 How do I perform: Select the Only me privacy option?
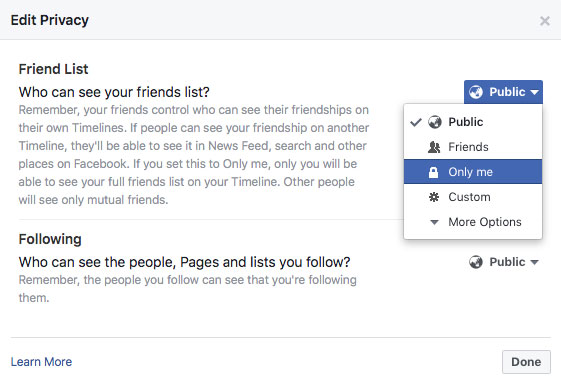(x=473, y=172)
